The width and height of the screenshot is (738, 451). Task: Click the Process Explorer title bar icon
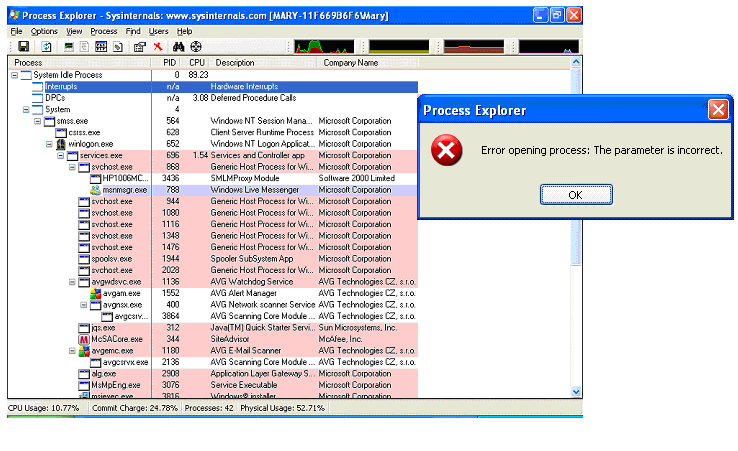coord(15,15)
